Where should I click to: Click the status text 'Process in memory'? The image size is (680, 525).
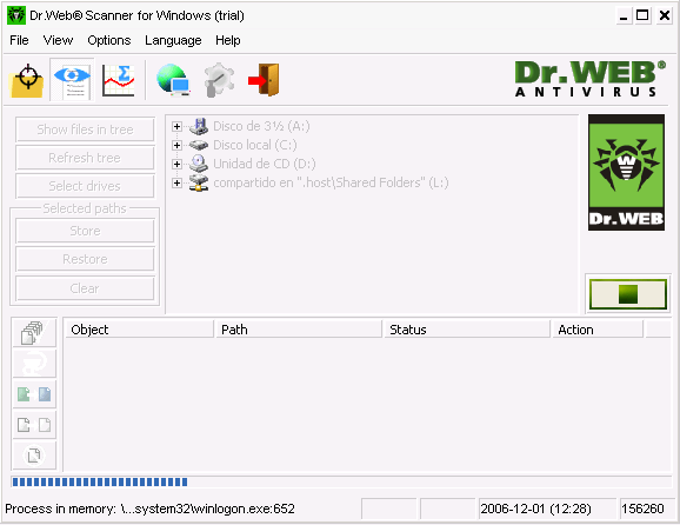pos(150,509)
